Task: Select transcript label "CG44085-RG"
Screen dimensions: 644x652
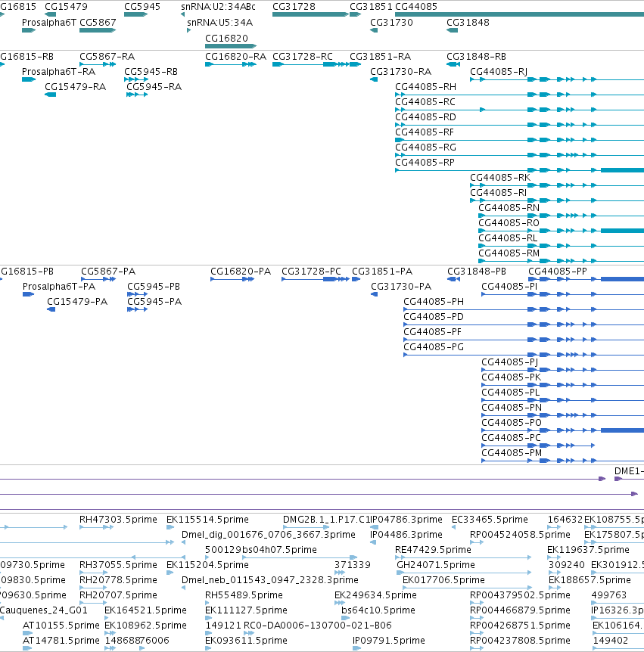Action: coord(425,147)
